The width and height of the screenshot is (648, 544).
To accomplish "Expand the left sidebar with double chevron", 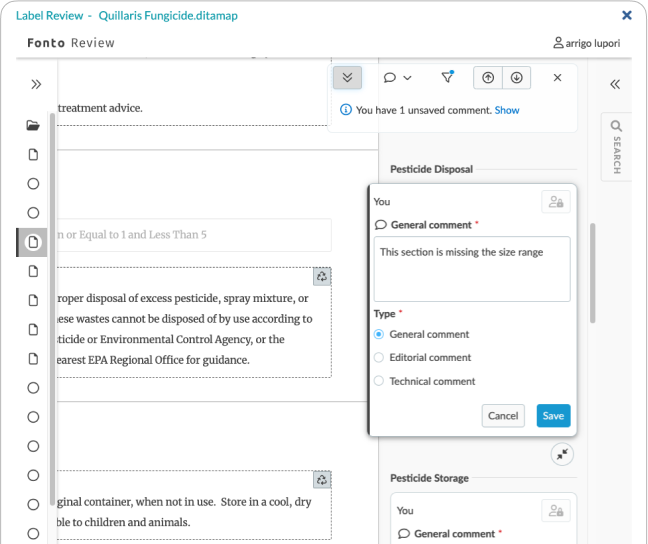I will (x=36, y=84).
